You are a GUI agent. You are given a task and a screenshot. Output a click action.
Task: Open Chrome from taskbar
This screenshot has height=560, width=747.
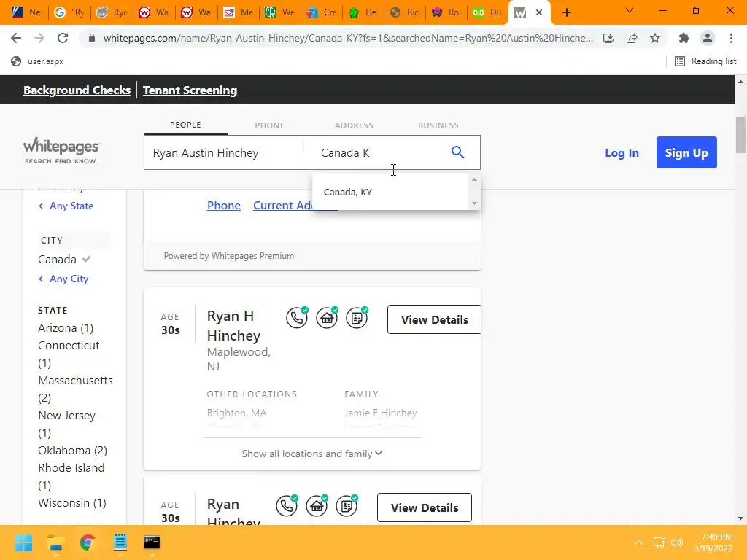[88, 542]
